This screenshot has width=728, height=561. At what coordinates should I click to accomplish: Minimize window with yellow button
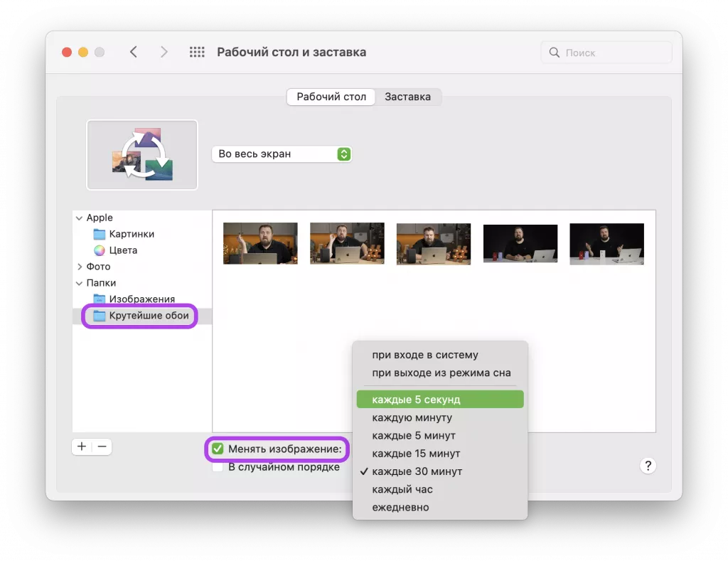point(83,52)
